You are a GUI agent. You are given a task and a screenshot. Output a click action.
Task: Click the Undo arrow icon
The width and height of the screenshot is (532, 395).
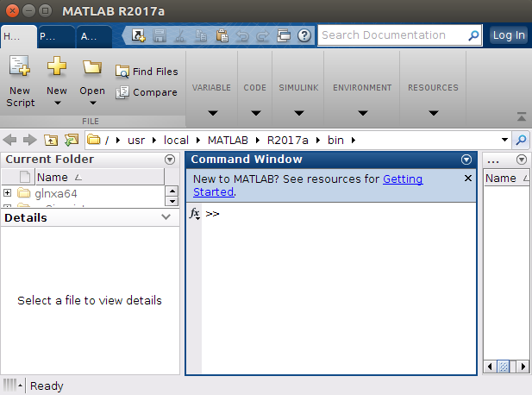(x=242, y=35)
